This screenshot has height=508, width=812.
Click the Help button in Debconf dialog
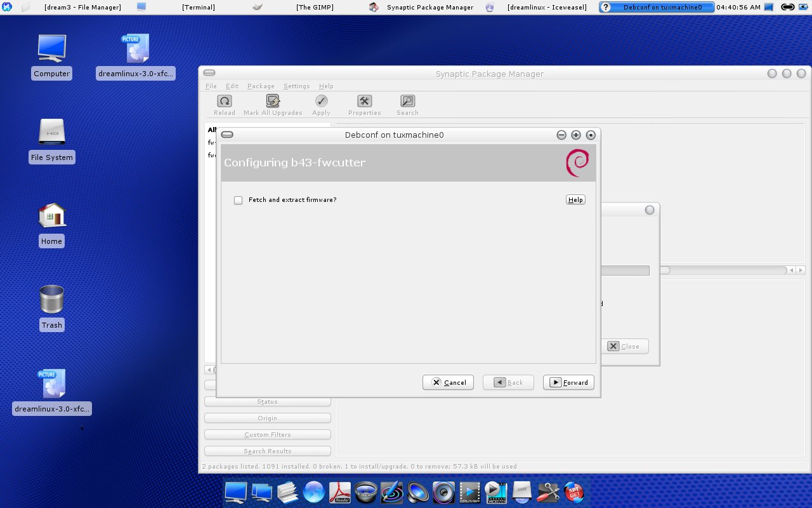coord(575,199)
